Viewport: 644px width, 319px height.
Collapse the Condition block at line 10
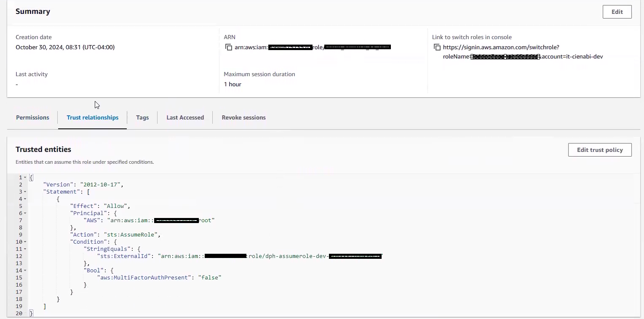click(25, 242)
